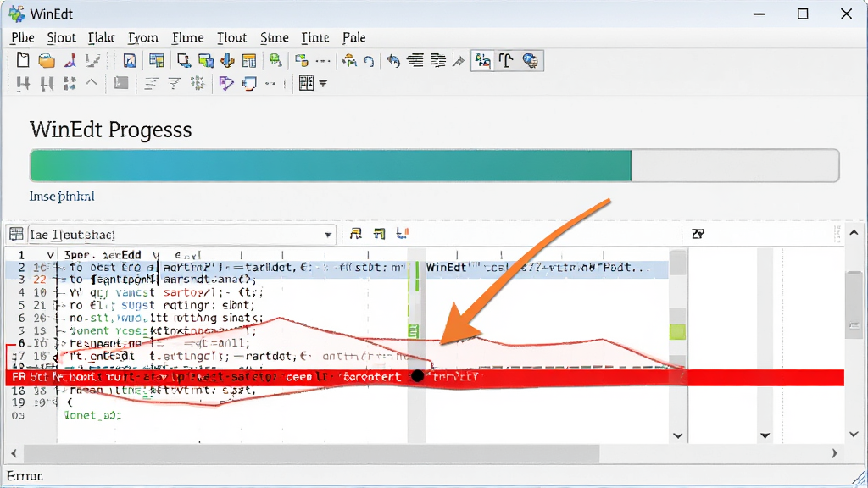Open the "Flıme" menu
Image resolution: width=868 pixels, height=488 pixels.
[x=187, y=37]
